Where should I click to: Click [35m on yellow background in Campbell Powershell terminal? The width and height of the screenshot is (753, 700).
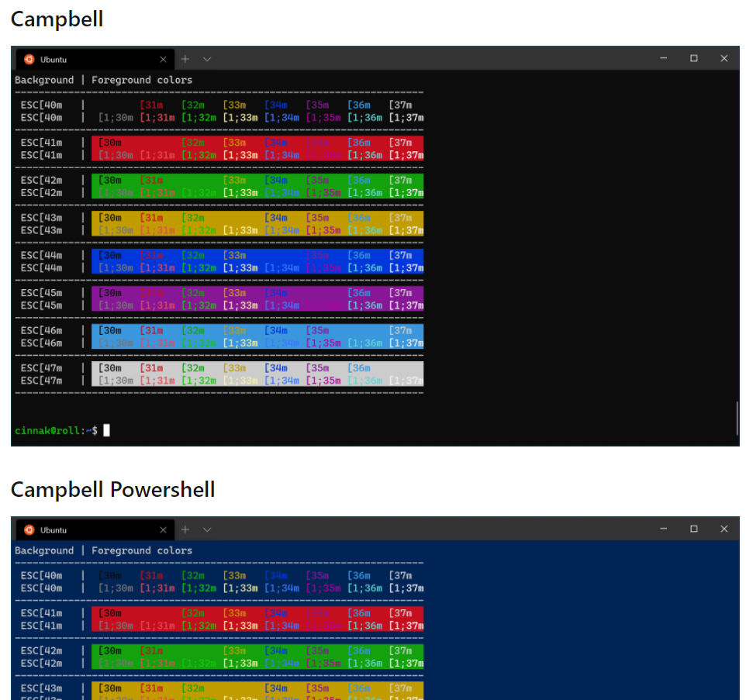317,688
